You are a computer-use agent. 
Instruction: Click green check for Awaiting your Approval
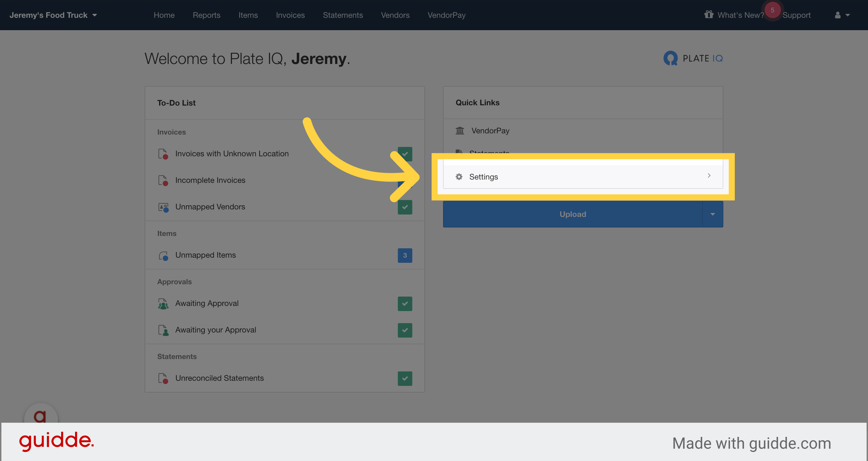click(x=405, y=330)
